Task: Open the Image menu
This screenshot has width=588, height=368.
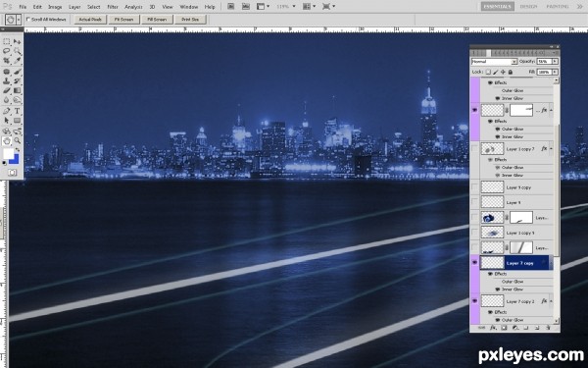Action: pos(55,7)
